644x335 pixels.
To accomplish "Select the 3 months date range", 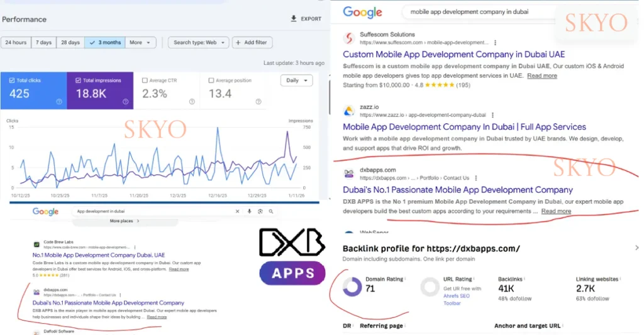I will coord(105,42).
